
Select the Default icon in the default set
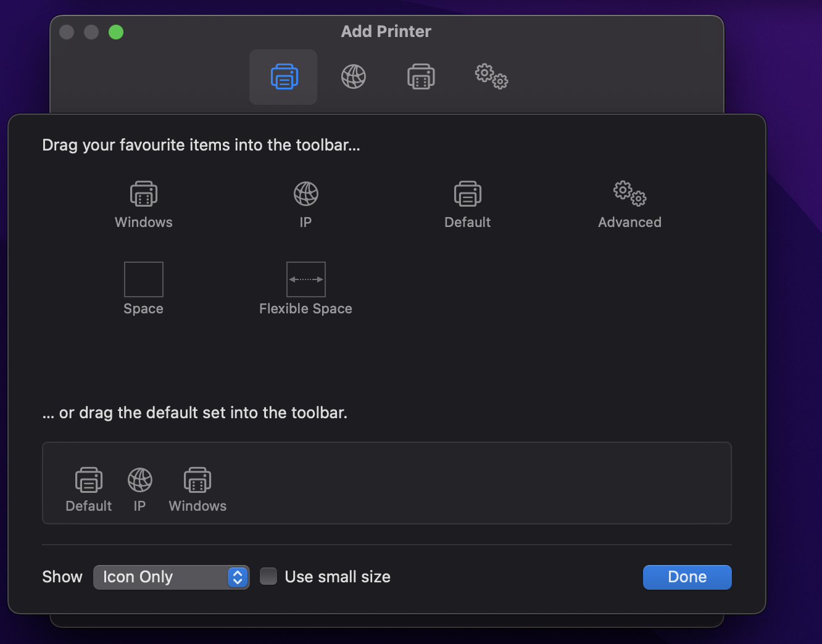[x=88, y=487]
